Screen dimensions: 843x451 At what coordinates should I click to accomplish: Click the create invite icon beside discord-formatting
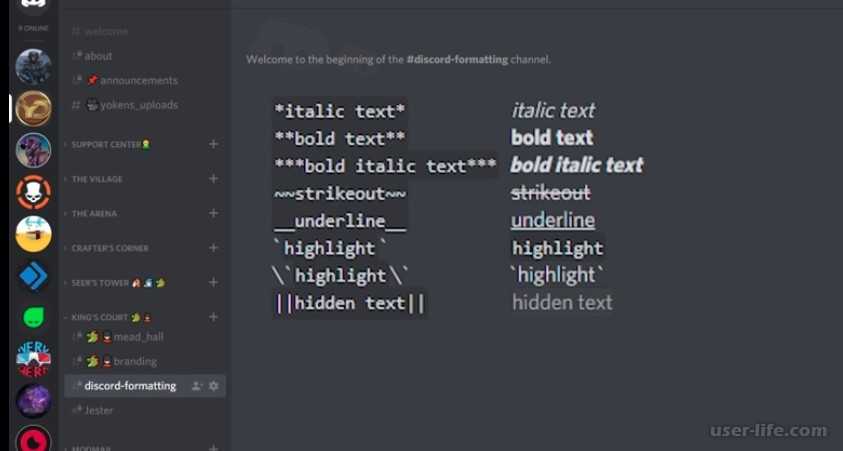click(x=197, y=386)
